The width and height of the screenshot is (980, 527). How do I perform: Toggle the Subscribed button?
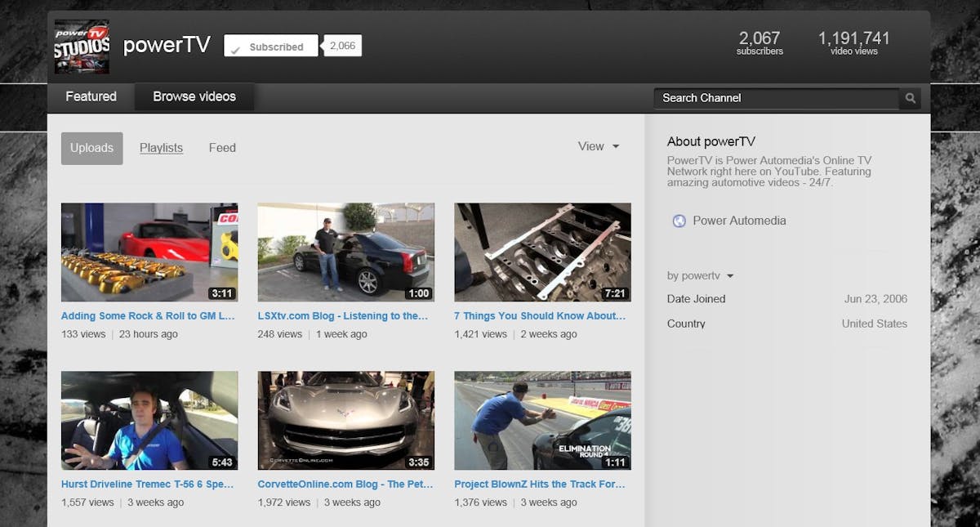coord(270,47)
